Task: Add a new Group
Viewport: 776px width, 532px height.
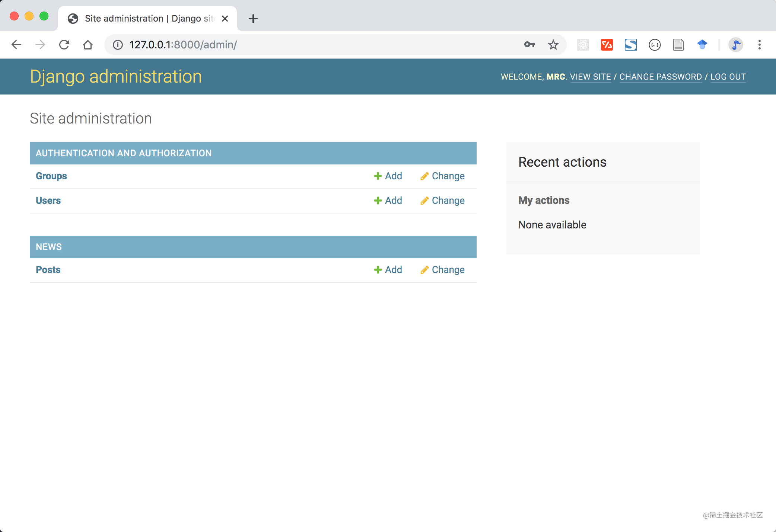Action: click(x=388, y=176)
